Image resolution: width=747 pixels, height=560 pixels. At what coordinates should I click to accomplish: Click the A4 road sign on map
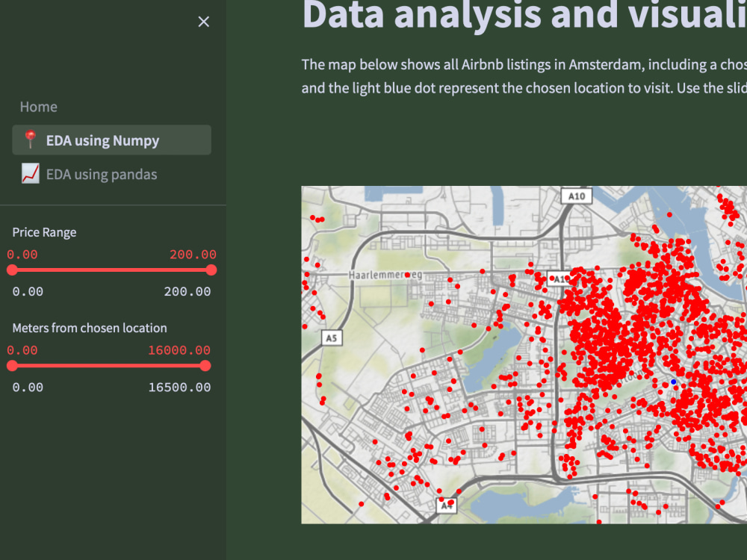pos(447,505)
